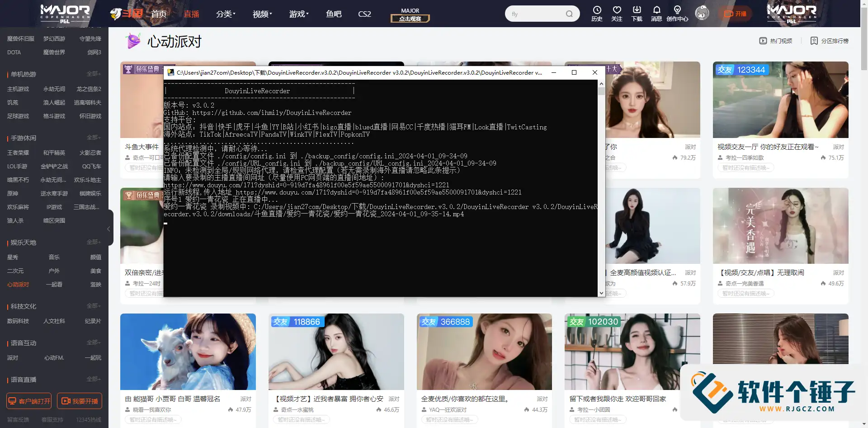Expand 全部 next to 语音直播
This screenshot has height=428, width=868.
point(94,379)
